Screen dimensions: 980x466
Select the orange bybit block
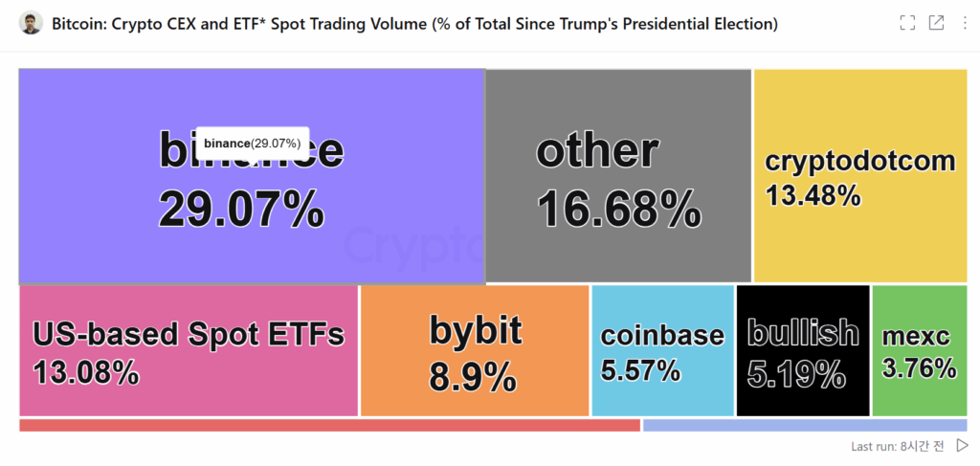(x=475, y=350)
